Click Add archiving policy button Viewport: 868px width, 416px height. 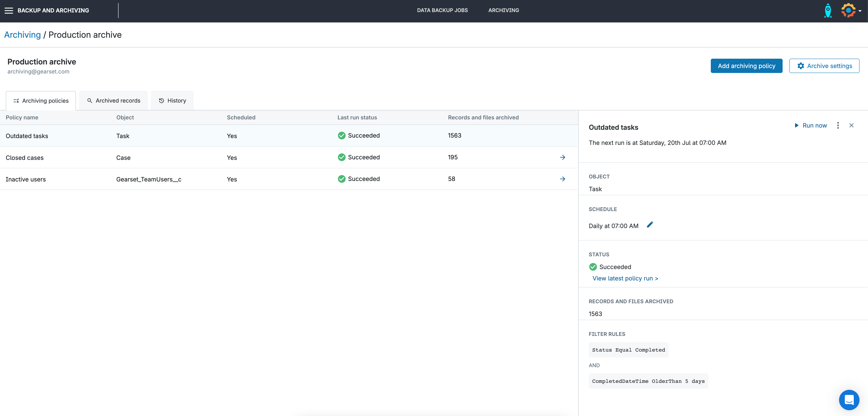[746, 66]
